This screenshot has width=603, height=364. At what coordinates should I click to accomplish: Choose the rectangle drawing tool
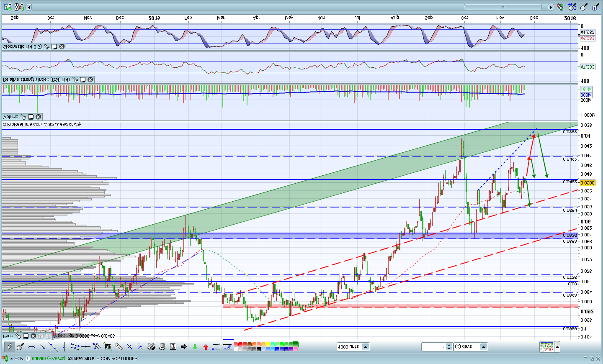point(216,347)
